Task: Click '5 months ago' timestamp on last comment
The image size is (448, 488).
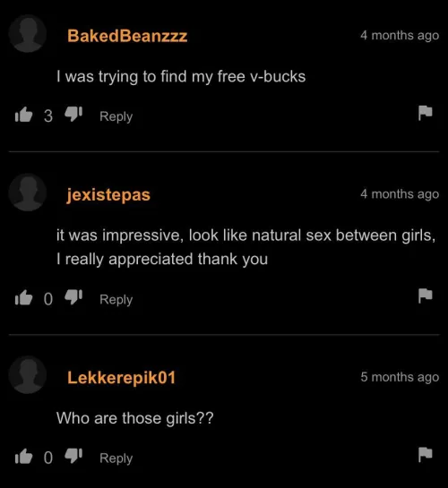Action: point(400,377)
